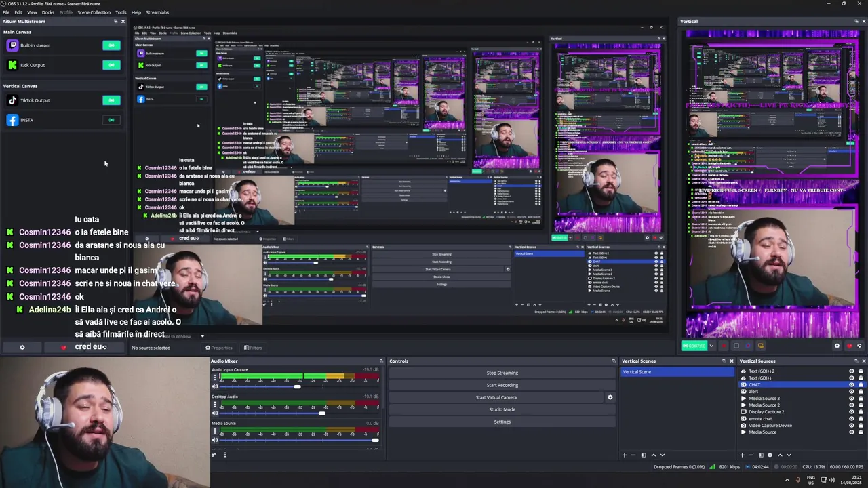Click the Facebook icon beside INSTA
The image size is (868, 488).
pyautogui.click(x=12, y=120)
